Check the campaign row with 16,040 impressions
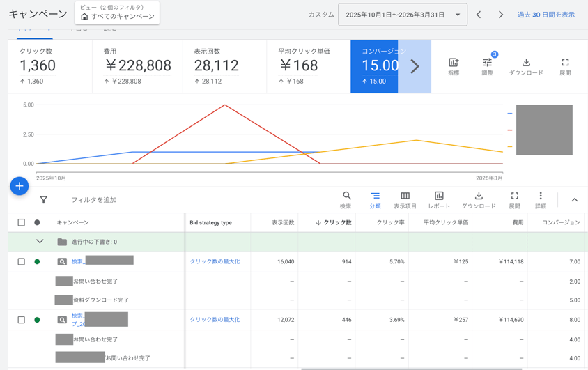This screenshot has width=588, height=370. (22, 262)
